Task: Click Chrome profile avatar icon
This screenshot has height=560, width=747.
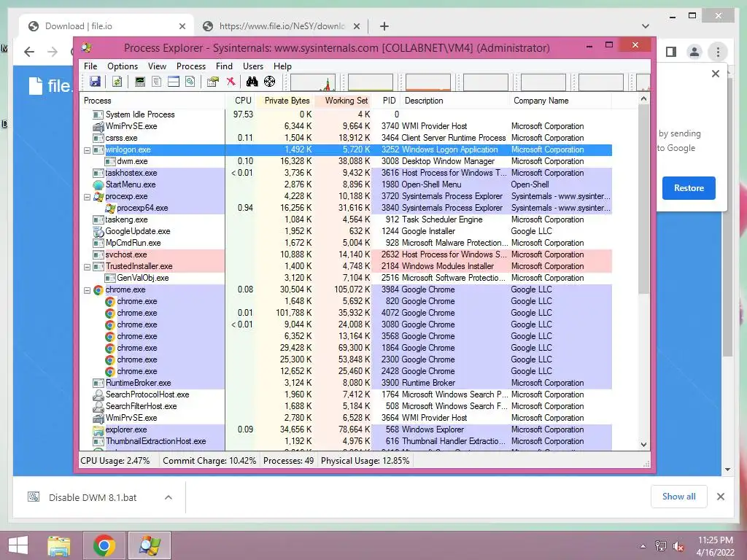Action: point(694,52)
